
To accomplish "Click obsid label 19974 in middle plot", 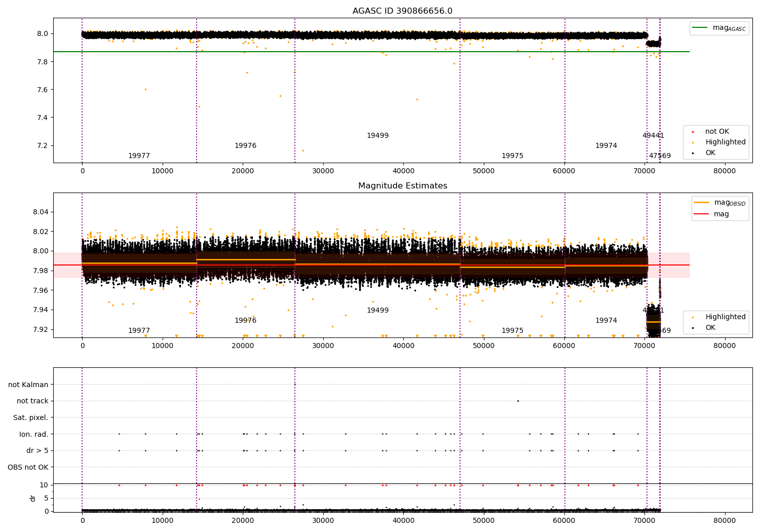I will (606, 321).
